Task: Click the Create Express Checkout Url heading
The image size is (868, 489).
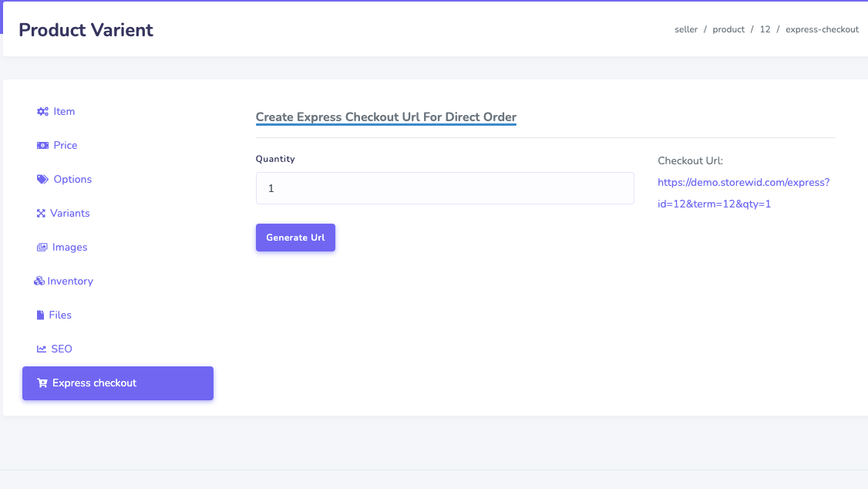Action: coord(385,117)
